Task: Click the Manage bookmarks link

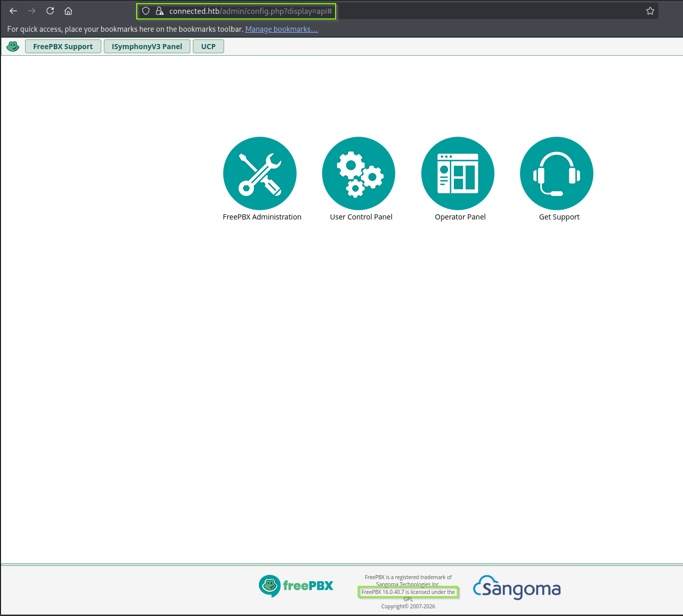Action: (x=281, y=29)
